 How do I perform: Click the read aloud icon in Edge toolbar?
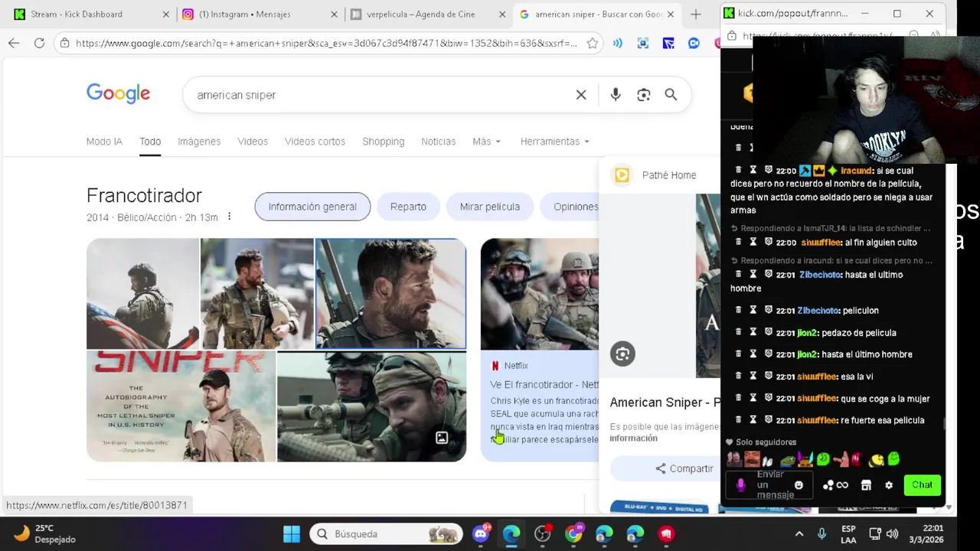click(x=617, y=44)
